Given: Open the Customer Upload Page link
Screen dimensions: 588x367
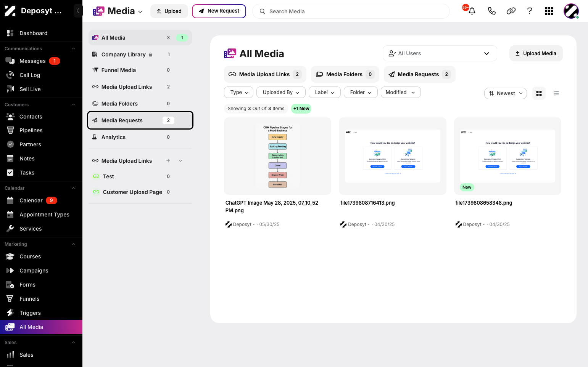Looking at the screenshot, I should click(140, 192).
